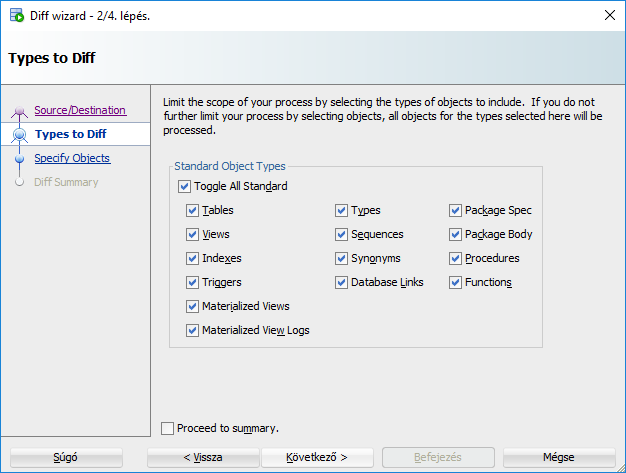
Task: Uncheck the Package Body checkbox
Action: click(455, 234)
